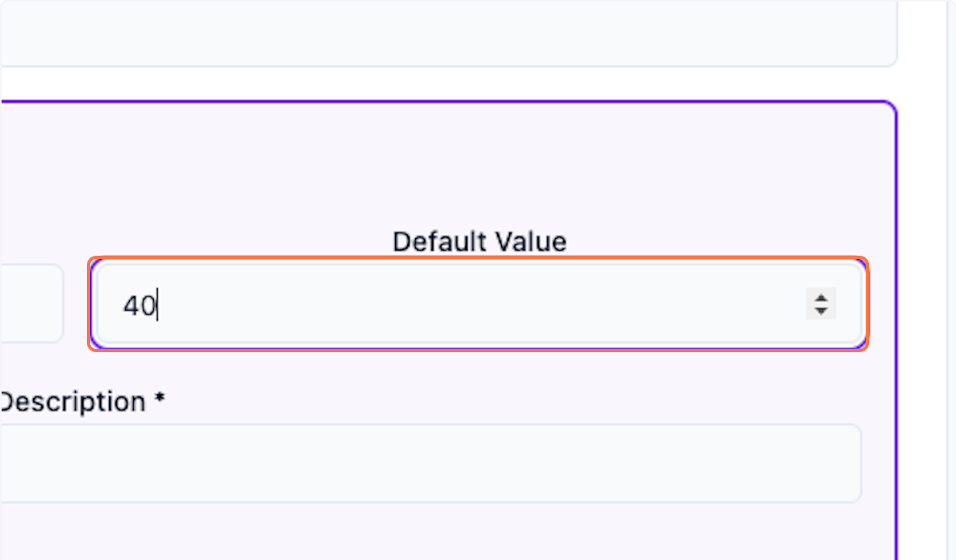Click the "Default Value" label text
956x560 pixels.
480,241
